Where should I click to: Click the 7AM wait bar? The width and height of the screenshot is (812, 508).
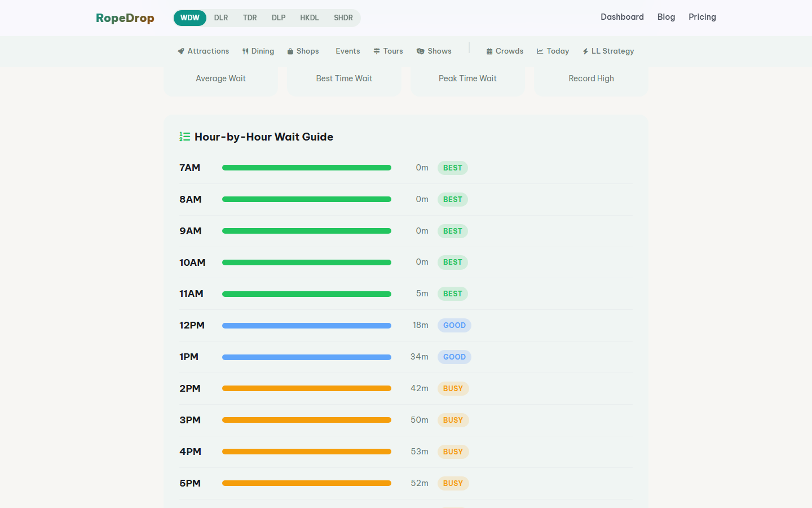[x=307, y=168]
